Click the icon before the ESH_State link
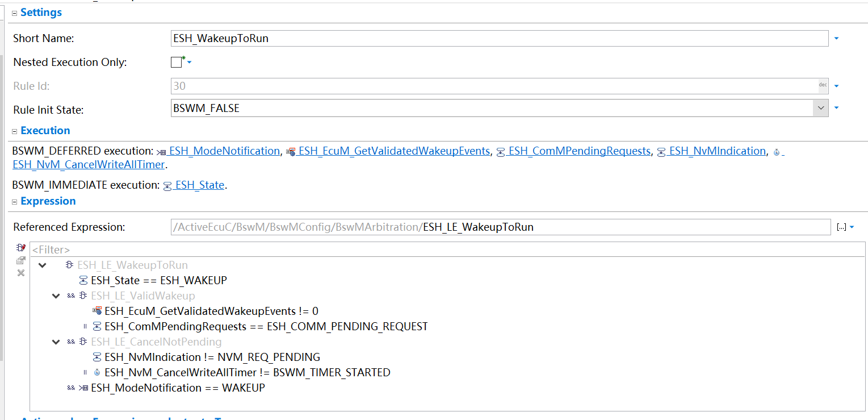The image size is (868, 420). [167, 186]
